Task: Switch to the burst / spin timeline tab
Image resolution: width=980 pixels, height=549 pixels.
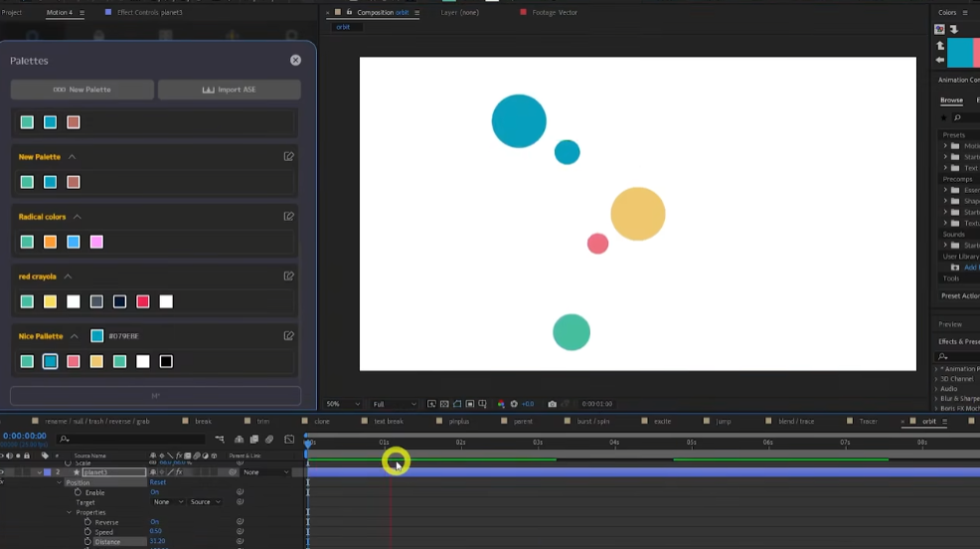Action: coord(592,422)
